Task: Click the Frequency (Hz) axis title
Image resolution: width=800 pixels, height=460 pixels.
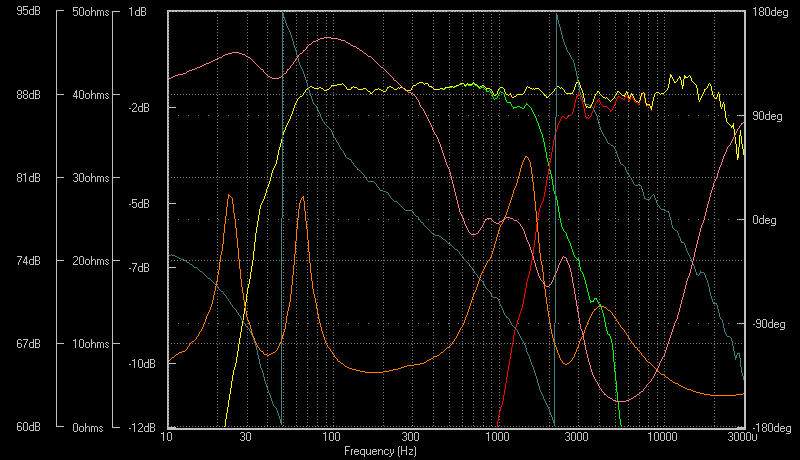Action: (380, 451)
